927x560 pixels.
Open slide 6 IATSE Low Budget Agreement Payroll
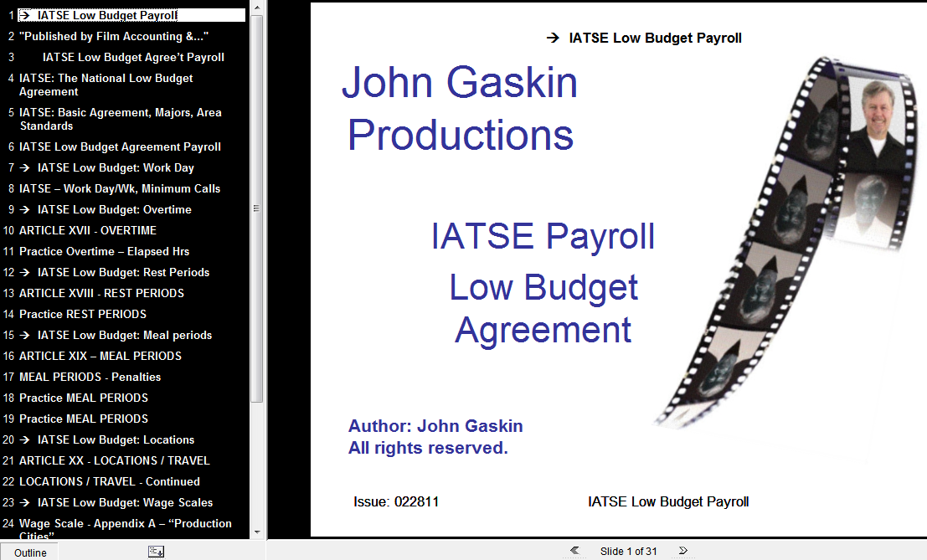pyautogui.click(x=120, y=146)
